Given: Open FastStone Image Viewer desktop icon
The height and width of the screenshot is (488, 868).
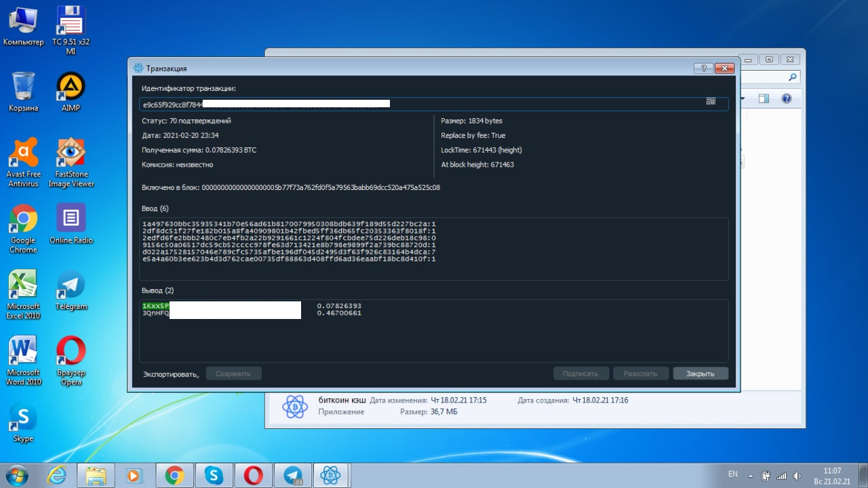Looking at the screenshot, I should [x=71, y=163].
